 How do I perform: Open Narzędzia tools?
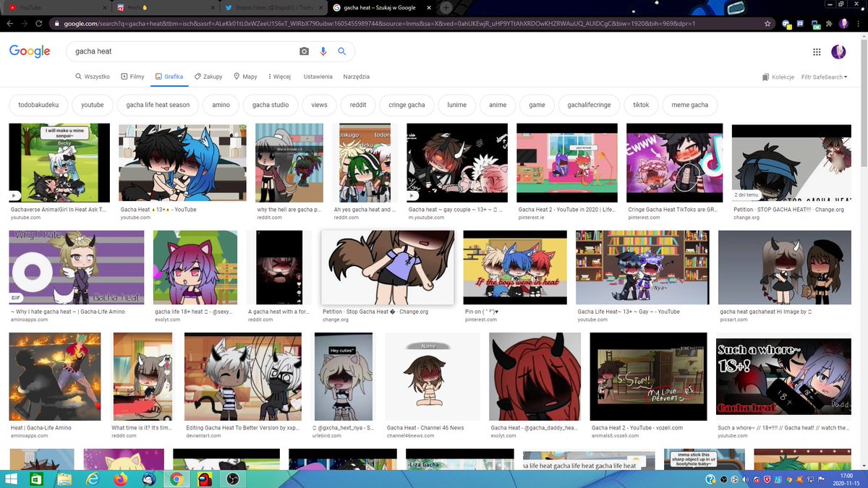coord(357,77)
